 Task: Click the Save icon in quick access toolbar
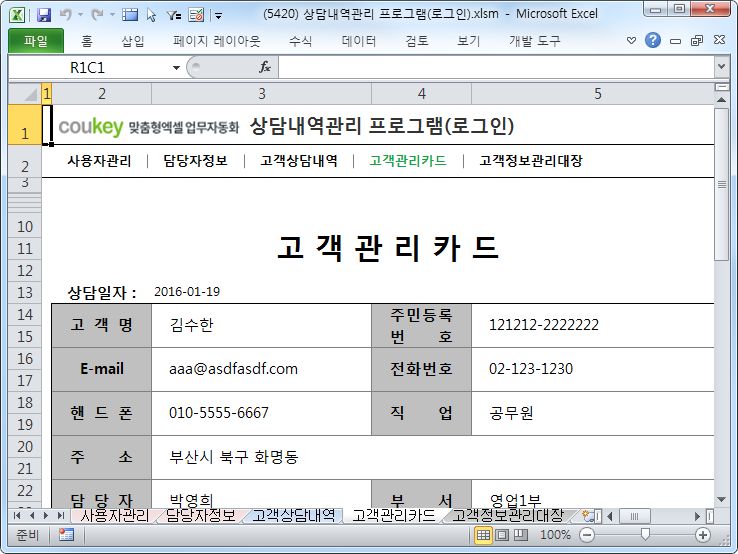coord(44,15)
